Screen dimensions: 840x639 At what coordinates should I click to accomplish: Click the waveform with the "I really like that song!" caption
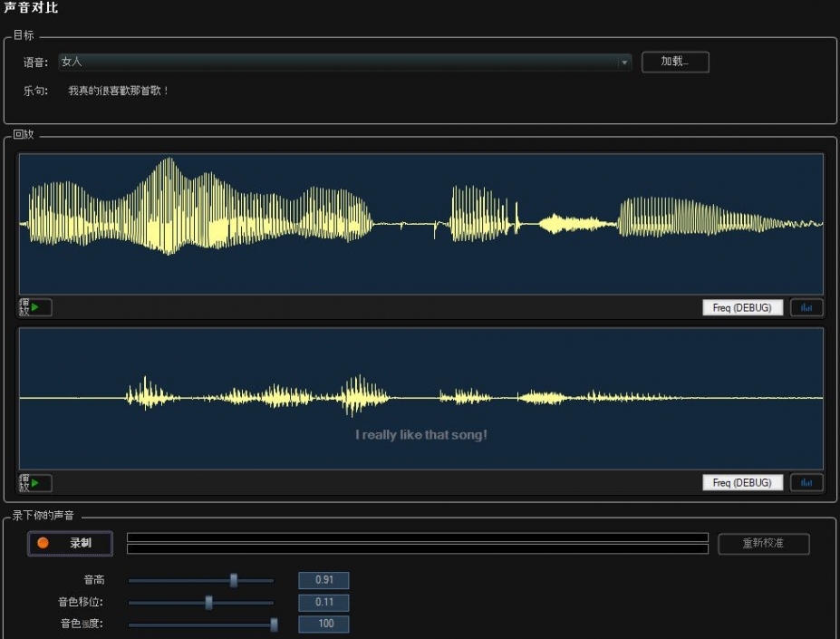pyautogui.click(x=420, y=399)
